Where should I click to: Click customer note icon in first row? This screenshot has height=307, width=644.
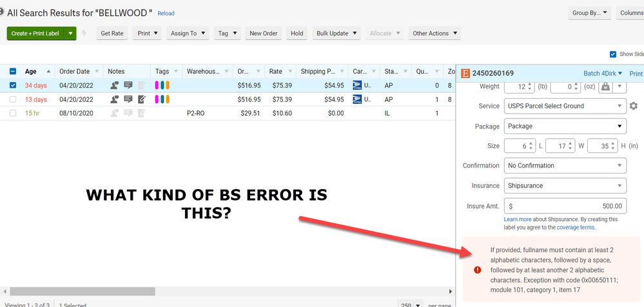[x=115, y=85]
